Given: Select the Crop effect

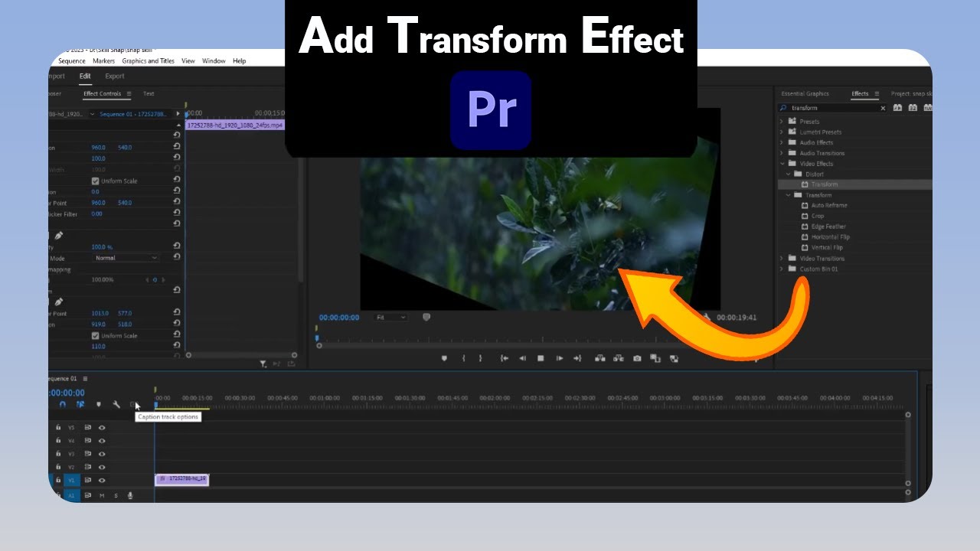Looking at the screenshot, I should pyautogui.click(x=818, y=217).
